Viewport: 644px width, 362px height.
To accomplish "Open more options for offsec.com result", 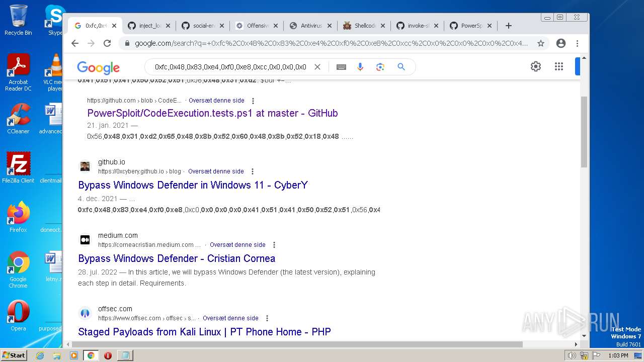I will (x=267, y=318).
